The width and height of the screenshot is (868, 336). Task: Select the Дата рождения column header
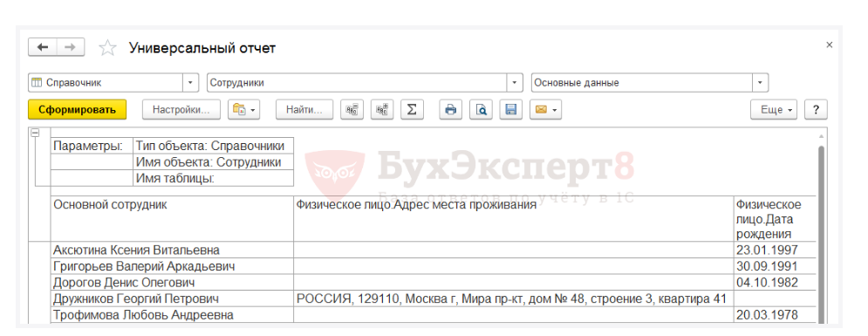pos(775,219)
